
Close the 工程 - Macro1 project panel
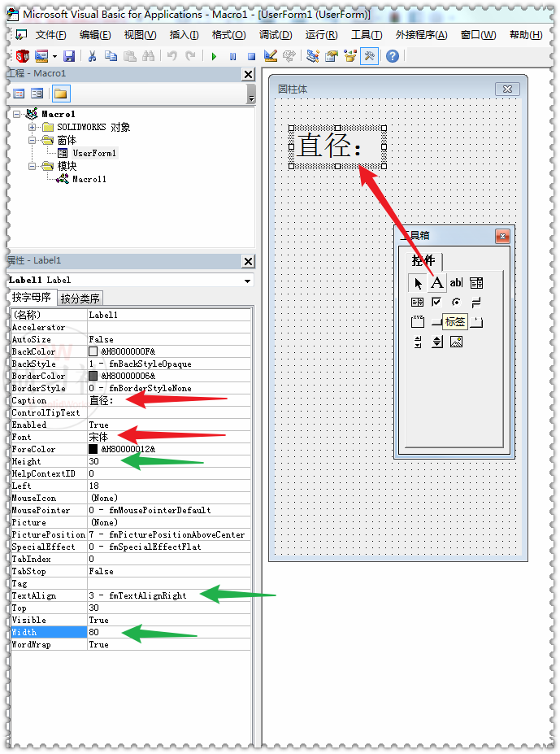click(x=248, y=75)
